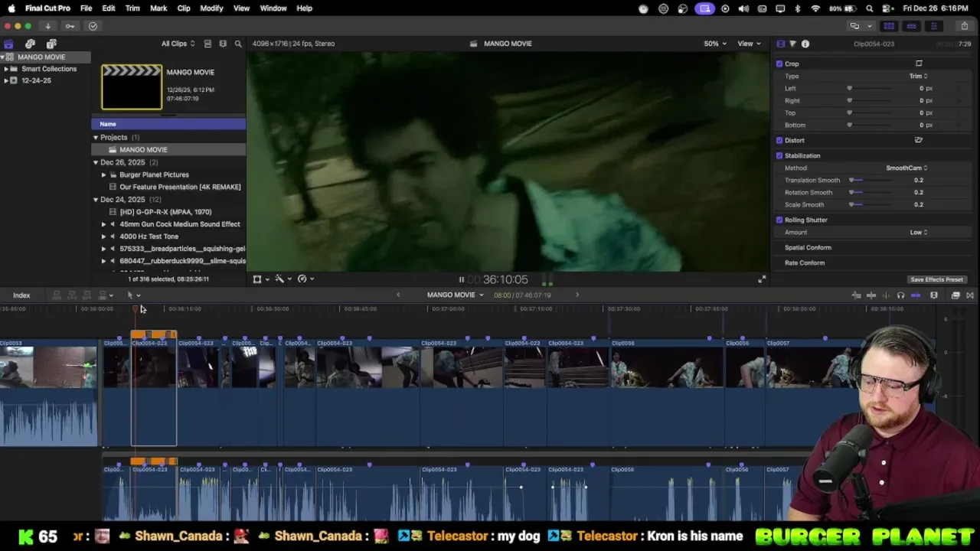Open the Effects browser
The width and height of the screenshot is (980, 551).
click(955, 295)
